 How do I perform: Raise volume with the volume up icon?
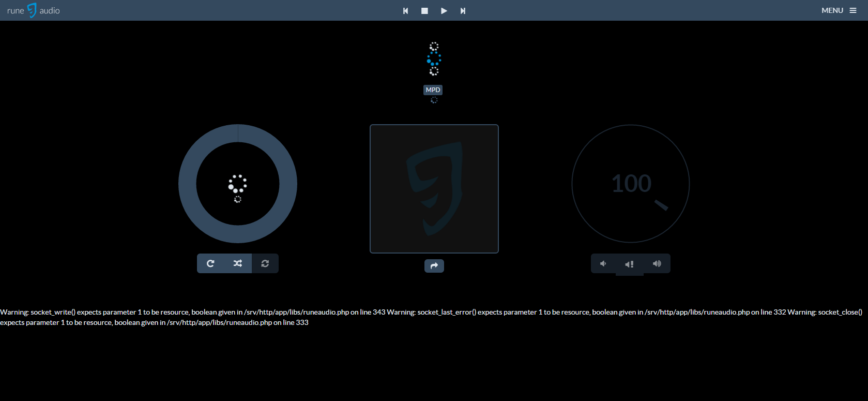657,264
